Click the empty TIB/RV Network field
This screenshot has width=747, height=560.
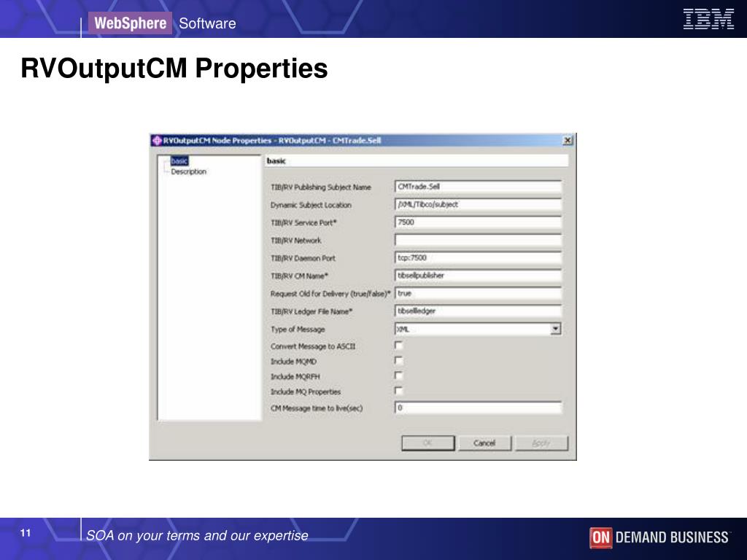tap(479, 240)
